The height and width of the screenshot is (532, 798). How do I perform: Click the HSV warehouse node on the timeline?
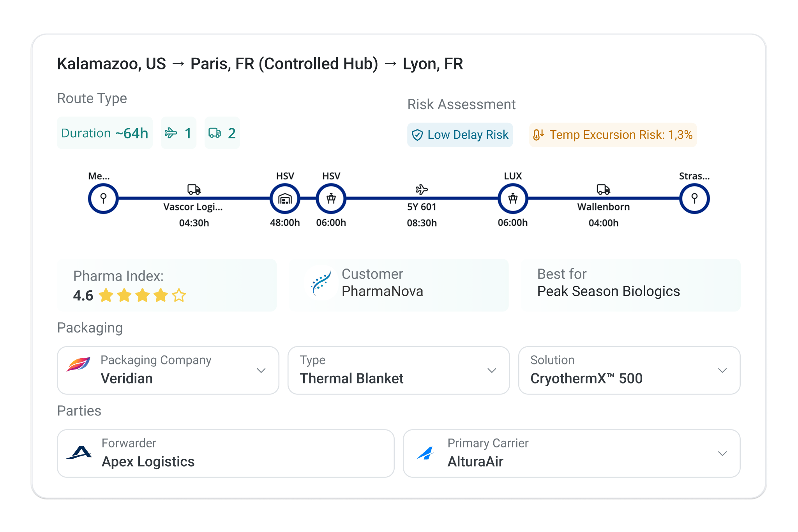click(x=285, y=199)
